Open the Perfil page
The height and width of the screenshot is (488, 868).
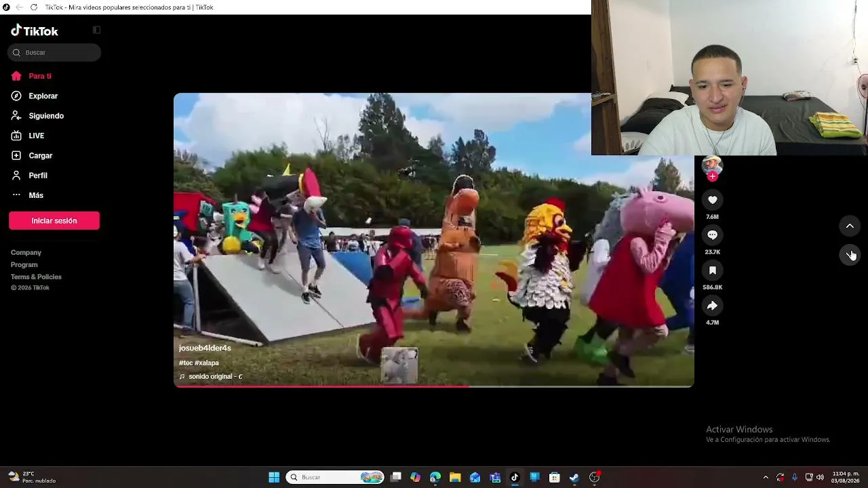29,176
